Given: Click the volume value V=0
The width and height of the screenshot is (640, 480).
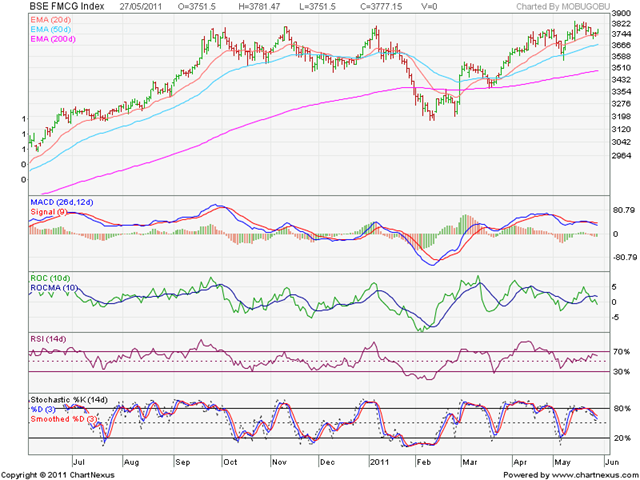Looking at the screenshot, I should (x=430, y=7).
